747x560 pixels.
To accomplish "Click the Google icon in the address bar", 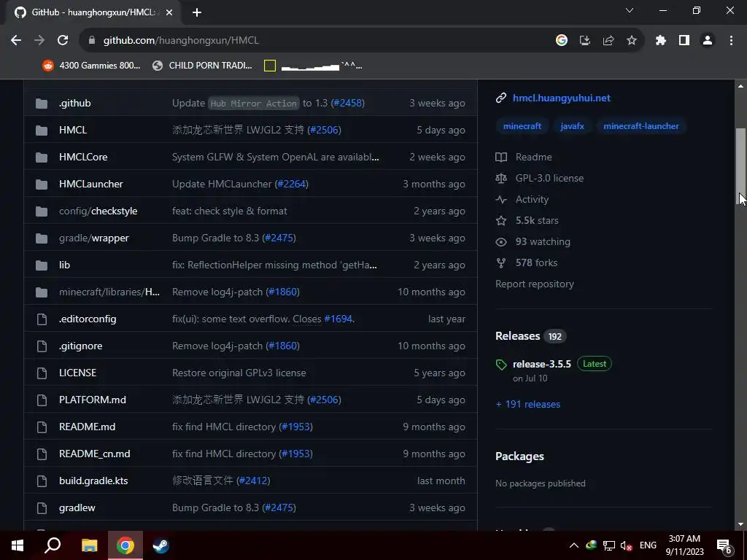I will coord(562,41).
